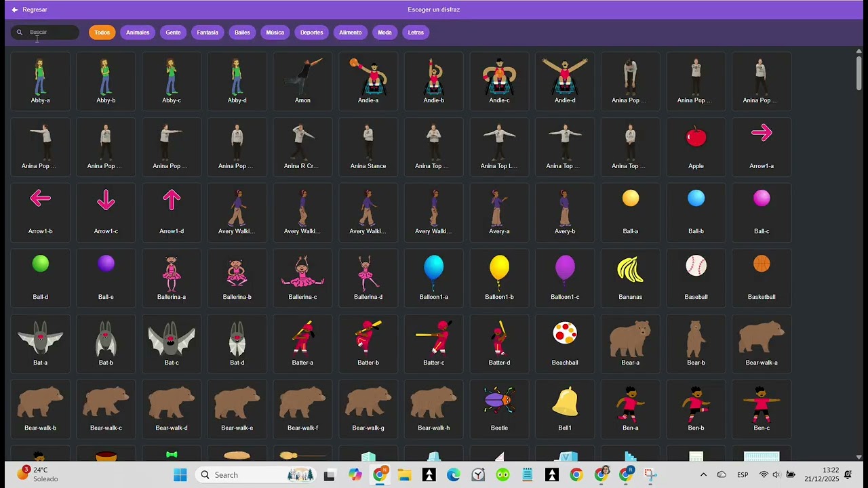Choose the Abby-a costume

coord(41,81)
